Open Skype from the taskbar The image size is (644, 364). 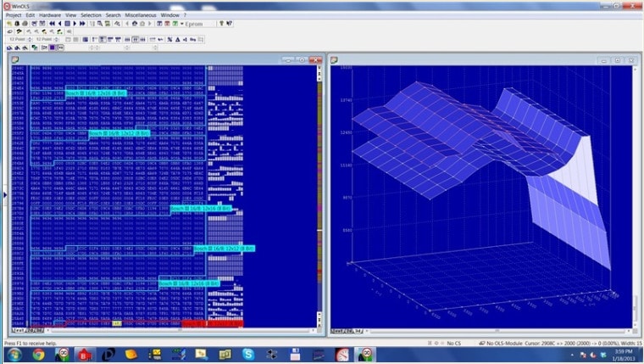point(247,354)
